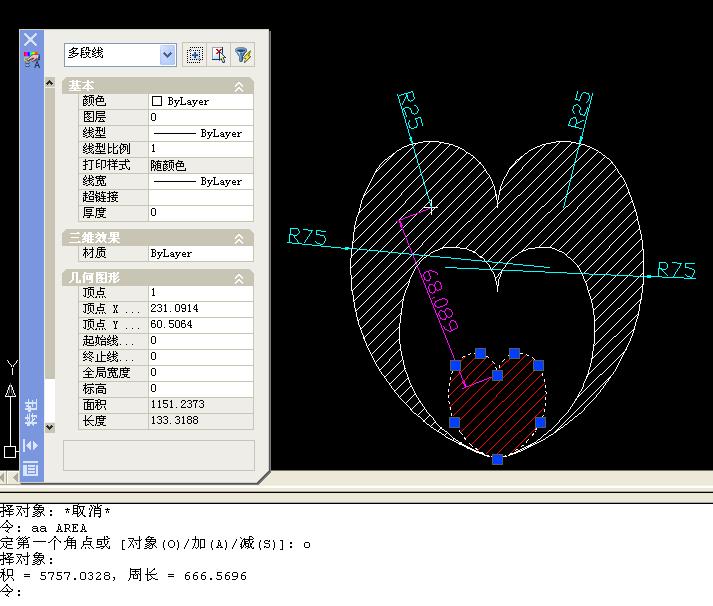The width and height of the screenshot is (713, 606).
Task: Click the 长度 value 133.3188
Action: pos(201,420)
